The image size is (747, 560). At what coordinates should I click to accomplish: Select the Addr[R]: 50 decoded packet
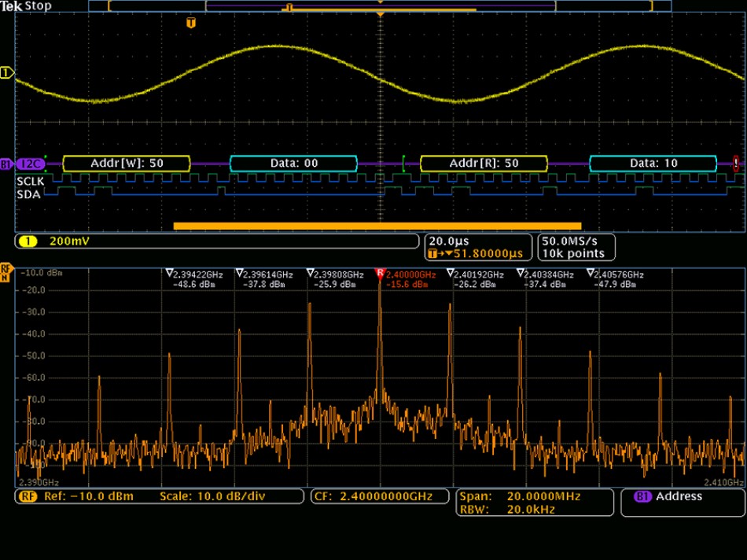tap(484, 164)
